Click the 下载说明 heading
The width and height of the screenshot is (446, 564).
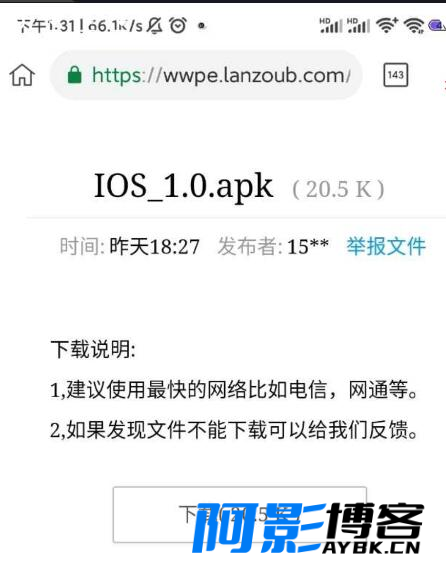pos(93,349)
